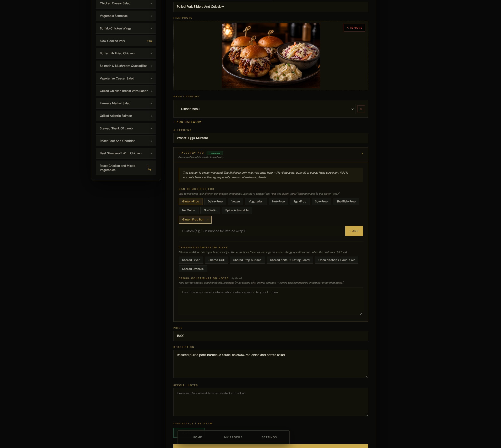Click the 1 flag badge on Slow Cooked Pork
Screen dimensions: 501x448
pos(149,41)
